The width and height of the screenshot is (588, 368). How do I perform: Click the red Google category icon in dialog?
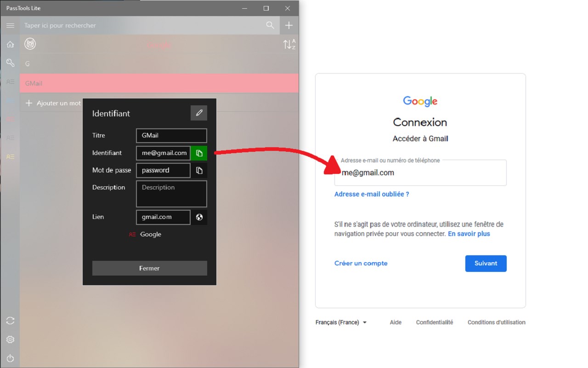132,235
